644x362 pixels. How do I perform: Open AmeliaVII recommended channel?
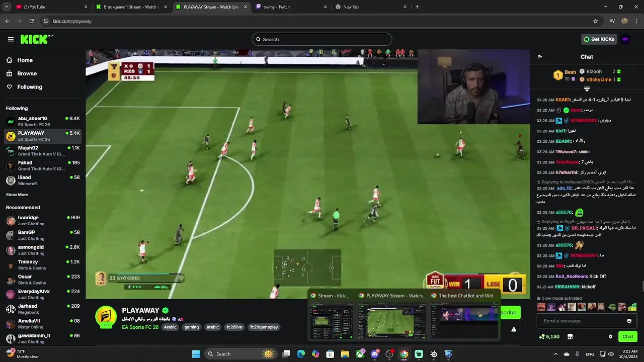43,323
